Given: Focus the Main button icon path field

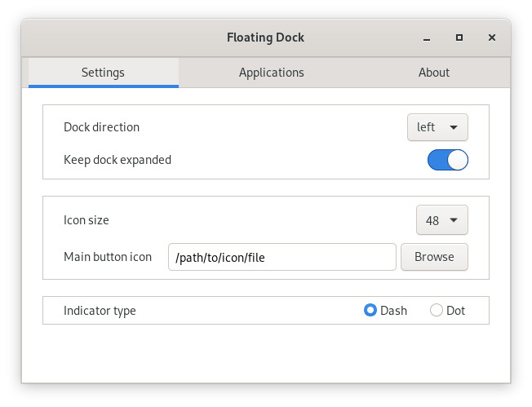Looking at the screenshot, I should pyautogui.click(x=282, y=257).
